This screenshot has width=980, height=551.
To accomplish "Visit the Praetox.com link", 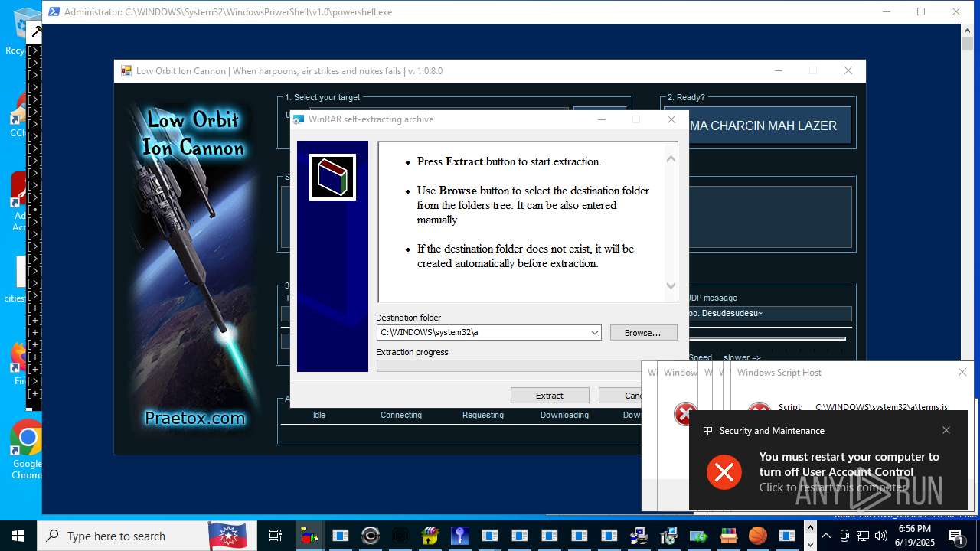I will click(x=195, y=418).
